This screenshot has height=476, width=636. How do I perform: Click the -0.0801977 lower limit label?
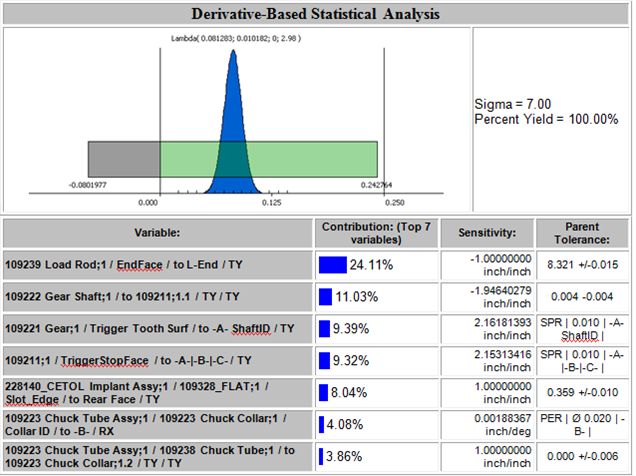[89, 184]
